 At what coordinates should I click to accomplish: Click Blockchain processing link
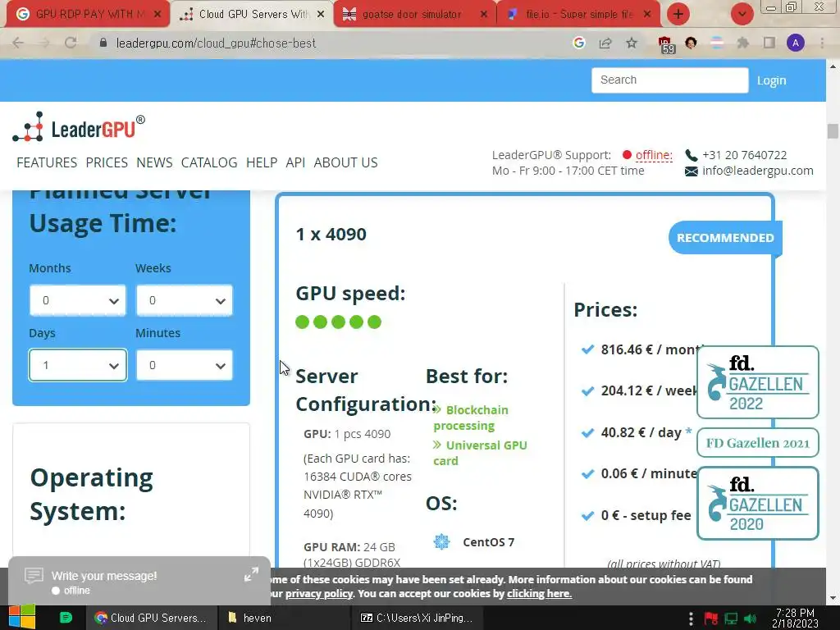click(472, 418)
